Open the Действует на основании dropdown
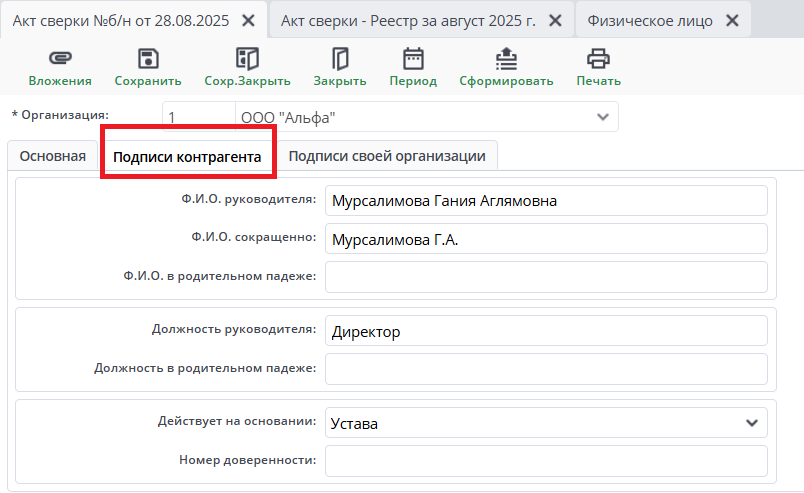The height and width of the screenshot is (493, 804). (752, 423)
